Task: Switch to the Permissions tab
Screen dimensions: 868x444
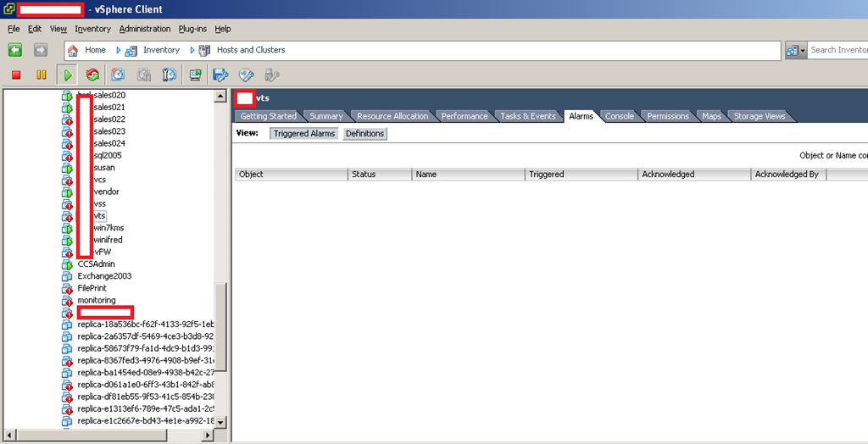Action: point(668,116)
